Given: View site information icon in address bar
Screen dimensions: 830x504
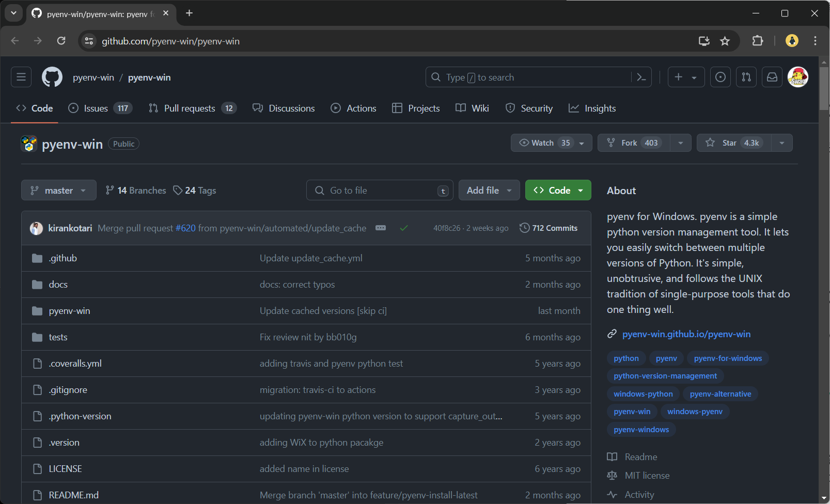Looking at the screenshot, I should click(x=89, y=41).
